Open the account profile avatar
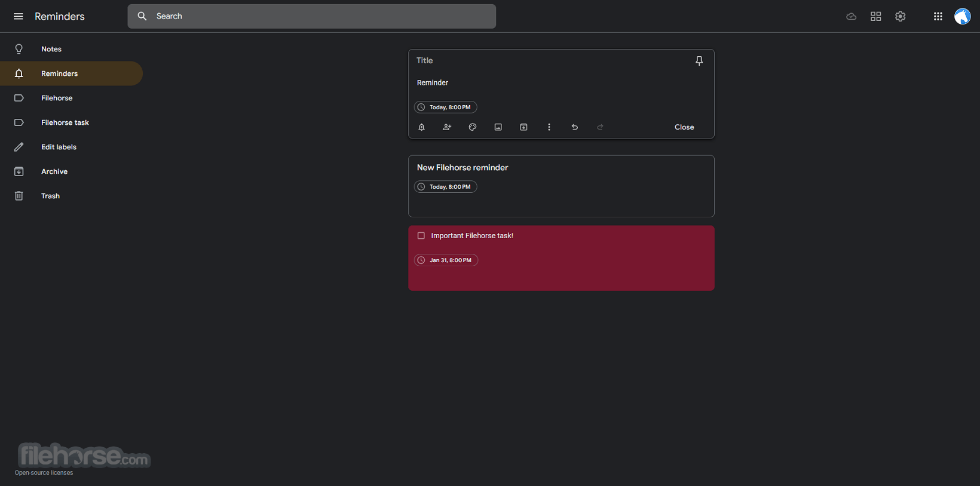Viewport: 980px width, 486px height. [963, 16]
